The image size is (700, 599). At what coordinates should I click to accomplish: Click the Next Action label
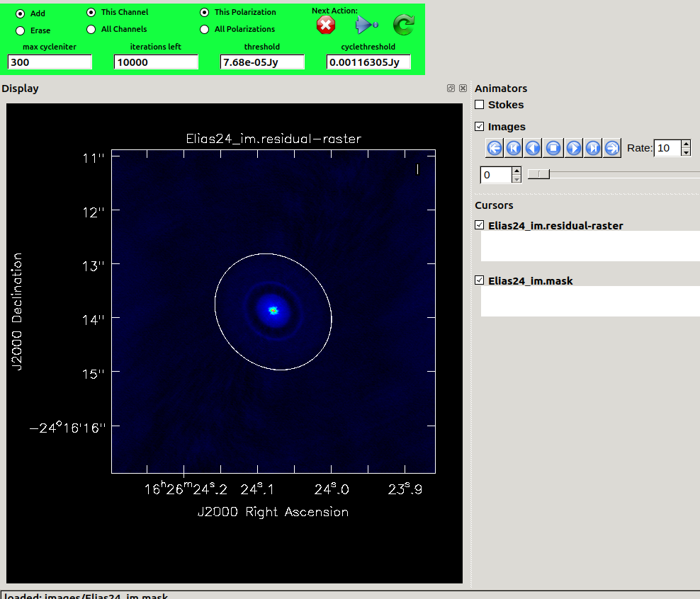(x=334, y=11)
